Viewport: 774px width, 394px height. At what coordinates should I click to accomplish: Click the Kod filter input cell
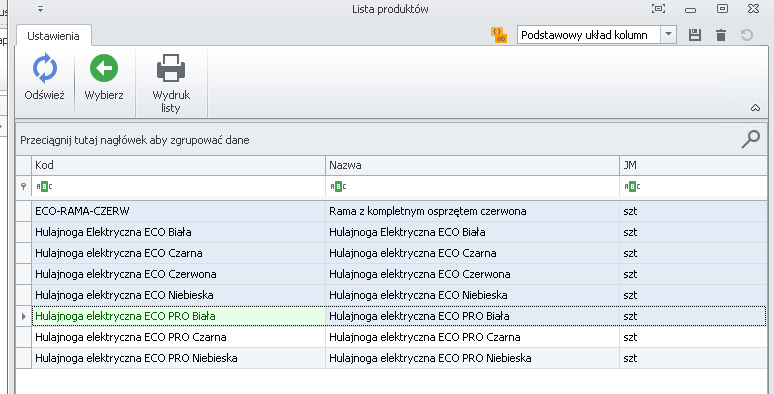(178, 187)
